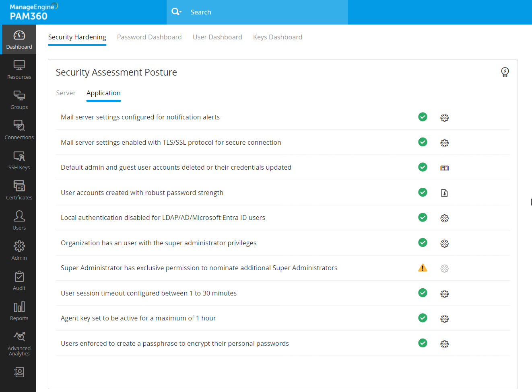Image resolution: width=532 pixels, height=392 pixels.
Task: Open the Keys Dashboard tab
Action: (x=277, y=37)
